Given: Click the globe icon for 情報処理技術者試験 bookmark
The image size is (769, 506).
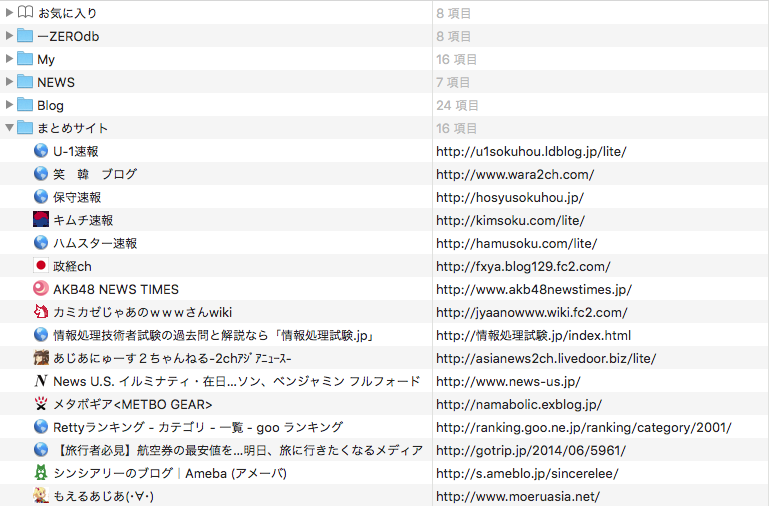Looking at the screenshot, I should point(41,335).
